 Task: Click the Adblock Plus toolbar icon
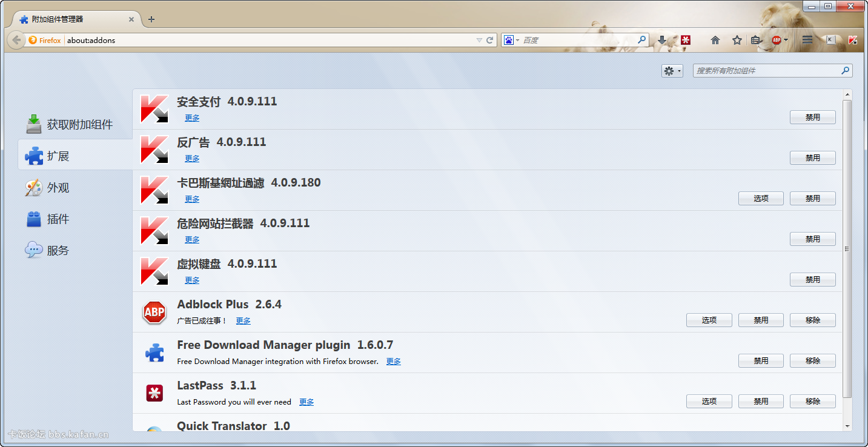tap(777, 40)
